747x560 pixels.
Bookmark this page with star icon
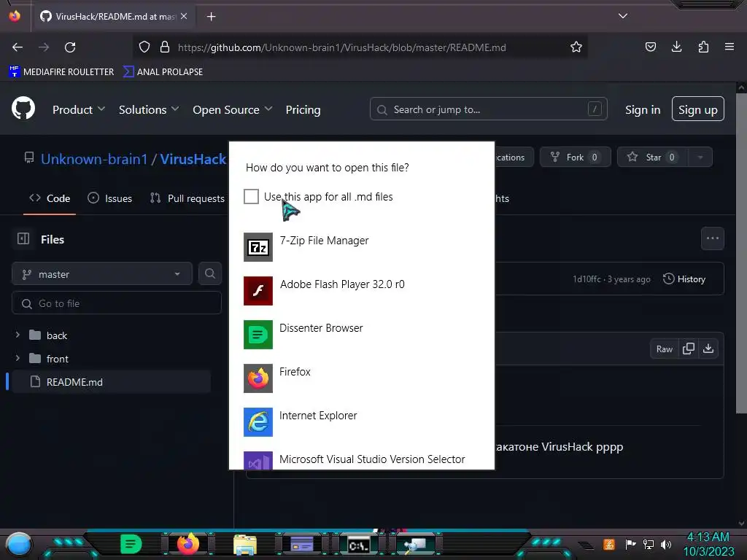coord(576,47)
